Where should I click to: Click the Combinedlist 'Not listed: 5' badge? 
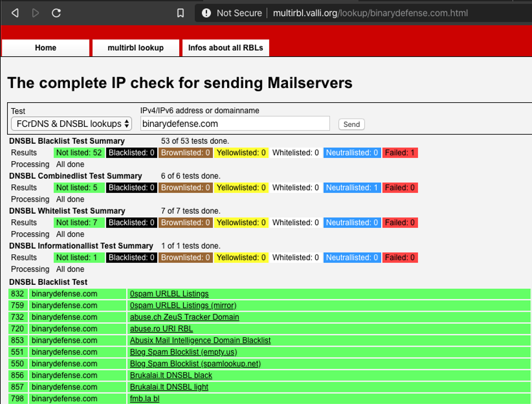[79, 188]
